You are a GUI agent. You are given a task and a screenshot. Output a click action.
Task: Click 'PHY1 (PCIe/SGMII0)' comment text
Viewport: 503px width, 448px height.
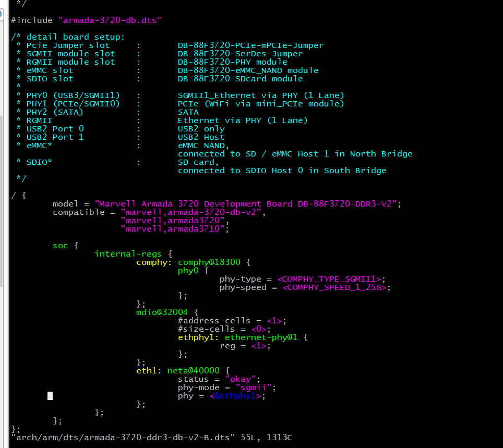point(73,104)
